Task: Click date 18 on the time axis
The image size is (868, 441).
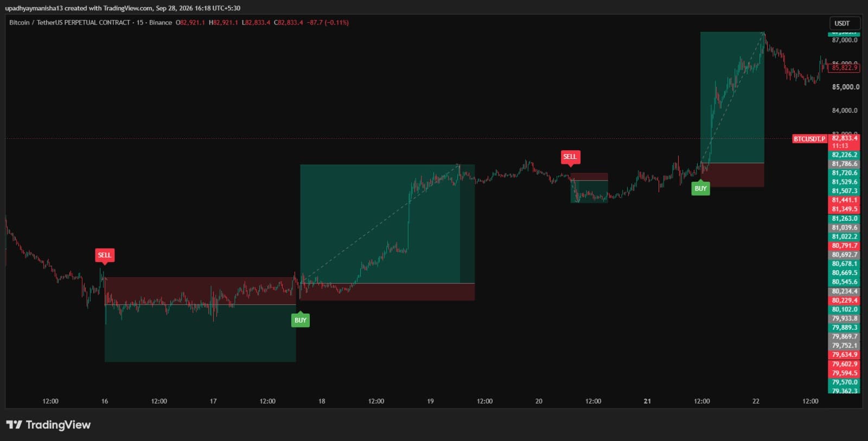Action: [x=322, y=401]
